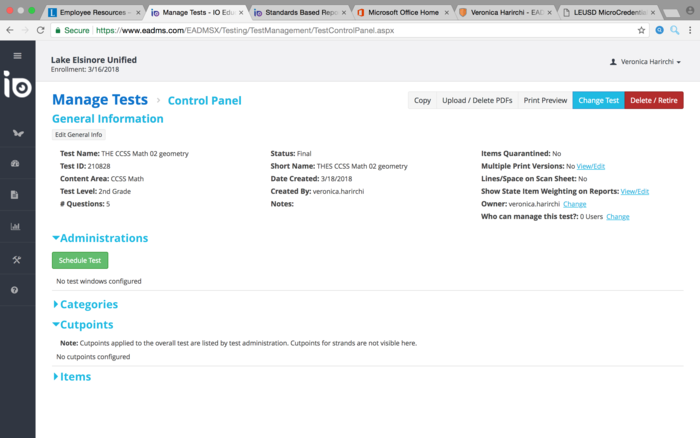Click the Delete / Retire button
Image resolution: width=700 pixels, height=438 pixels.
coord(654,100)
